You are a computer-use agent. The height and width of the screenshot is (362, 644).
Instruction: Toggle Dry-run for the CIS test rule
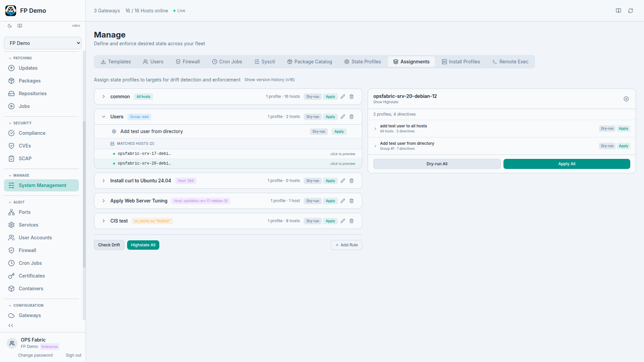click(x=312, y=221)
